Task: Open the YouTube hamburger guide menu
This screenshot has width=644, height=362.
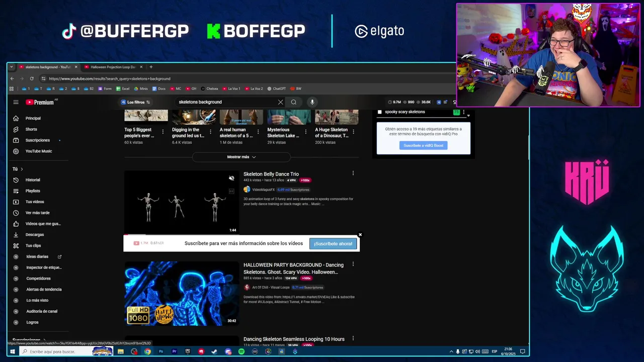Action: [x=16, y=102]
